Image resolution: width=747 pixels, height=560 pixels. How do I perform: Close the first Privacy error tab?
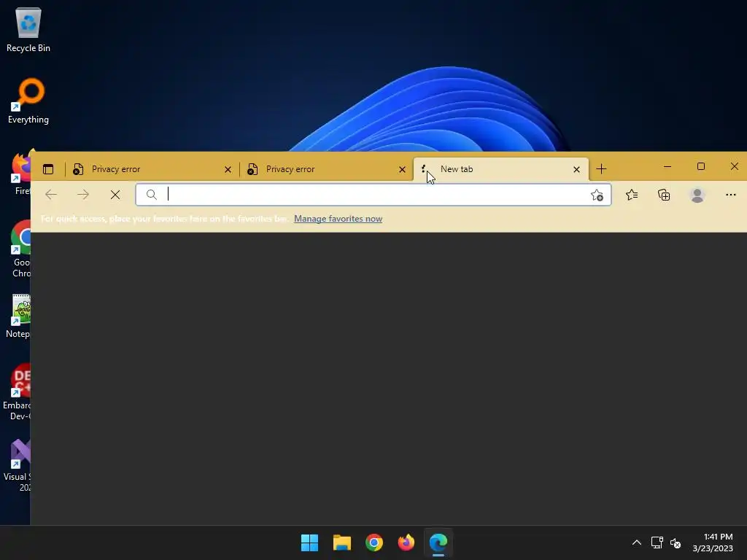click(x=228, y=169)
